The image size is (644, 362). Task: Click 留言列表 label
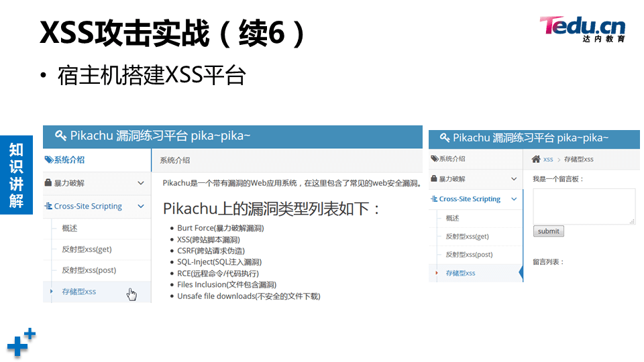point(548,262)
